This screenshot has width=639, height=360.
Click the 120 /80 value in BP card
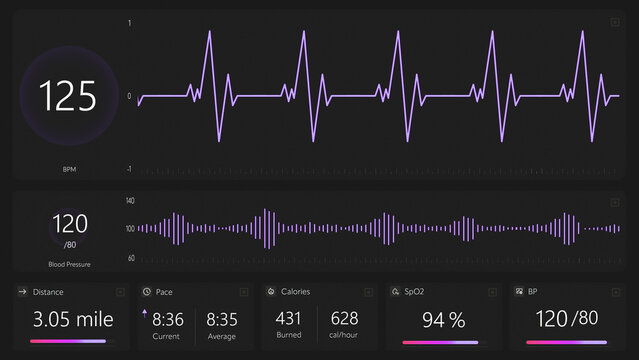[x=567, y=318]
